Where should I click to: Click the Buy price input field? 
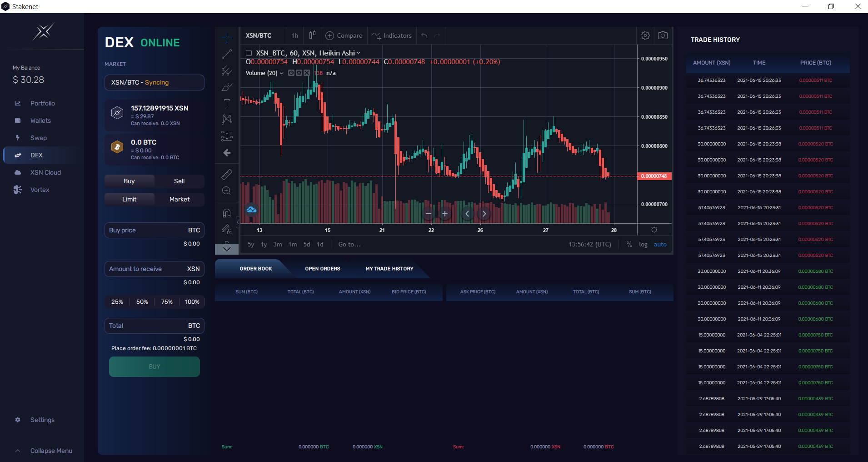pyautogui.click(x=155, y=231)
